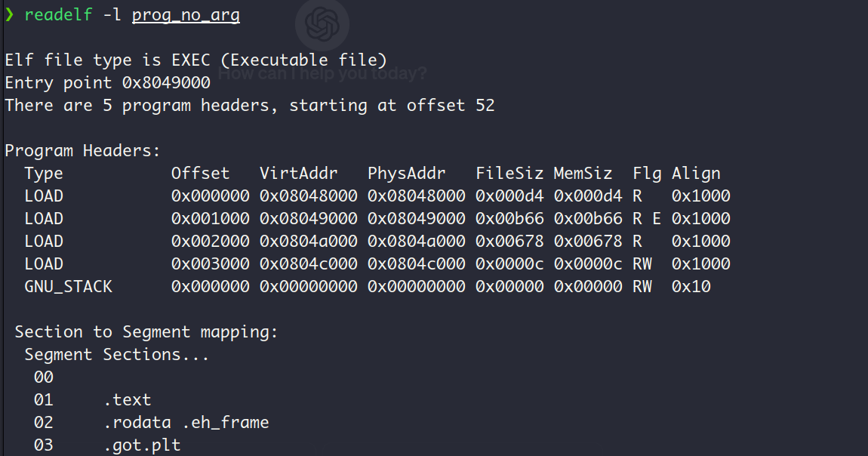Click the readelf command word
This screenshot has height=456, width=868.
tap(58, 14)
